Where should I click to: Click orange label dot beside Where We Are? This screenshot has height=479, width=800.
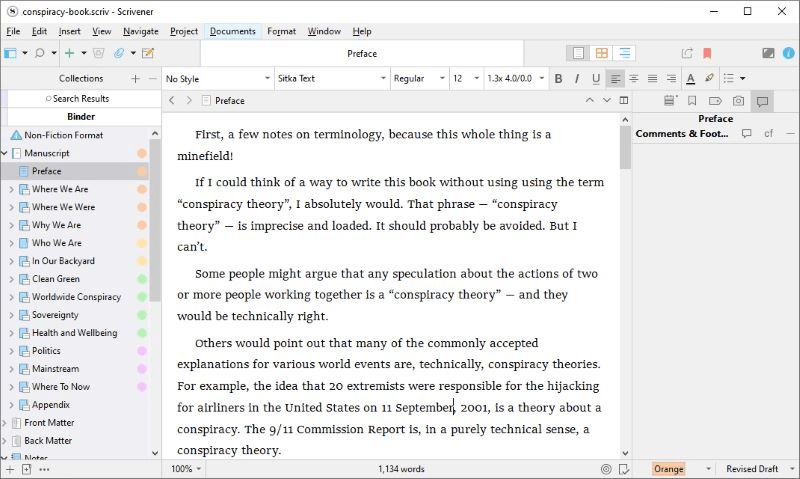141,189
